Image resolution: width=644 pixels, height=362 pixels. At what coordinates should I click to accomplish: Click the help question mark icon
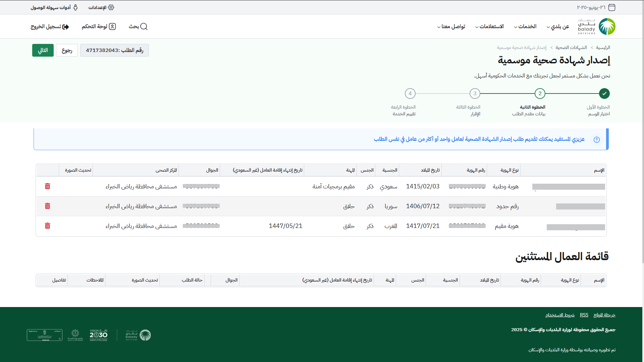(597, 140)
